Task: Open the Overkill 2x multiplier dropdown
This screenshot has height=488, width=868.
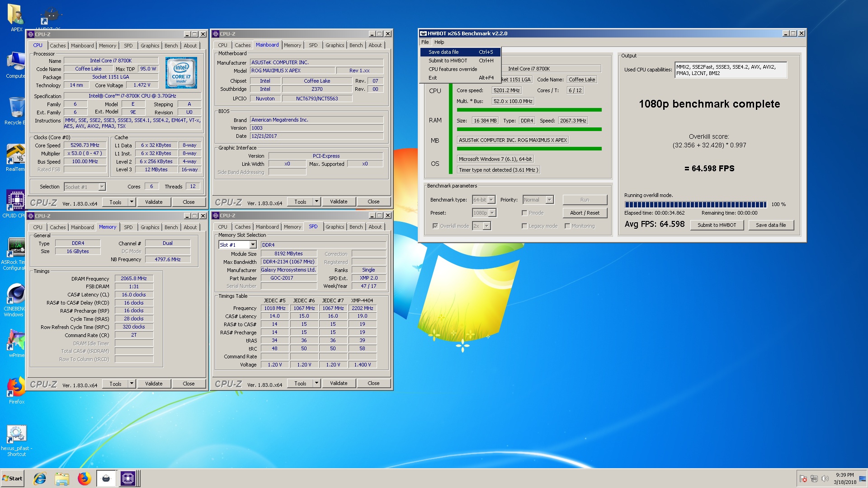Action: [x=481, y=226]
